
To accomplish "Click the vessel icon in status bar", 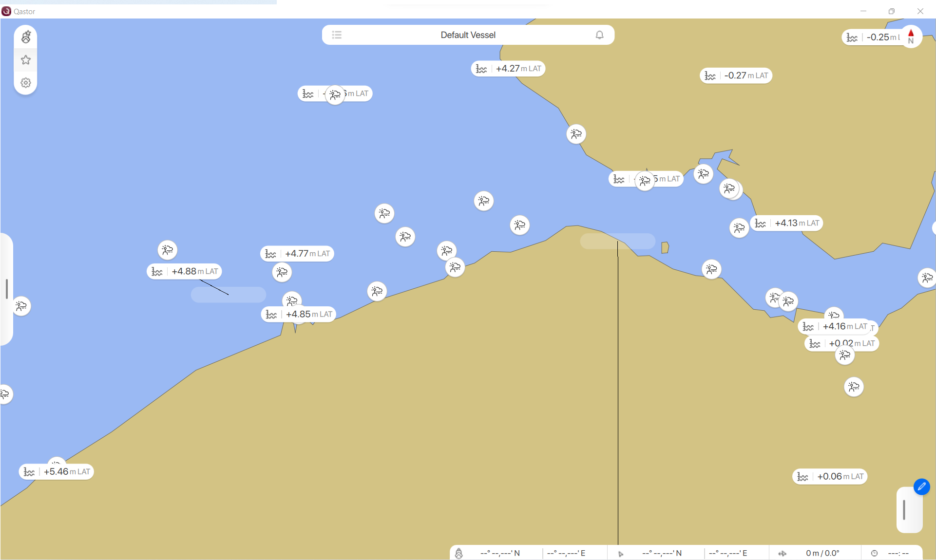I will pyautogui.click(x=458, y=553).
